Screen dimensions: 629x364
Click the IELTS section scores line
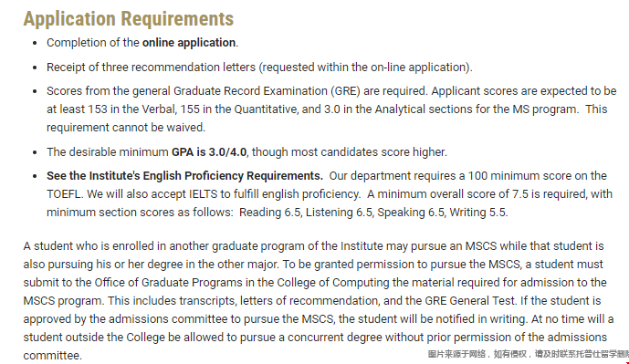click(278, 212)
